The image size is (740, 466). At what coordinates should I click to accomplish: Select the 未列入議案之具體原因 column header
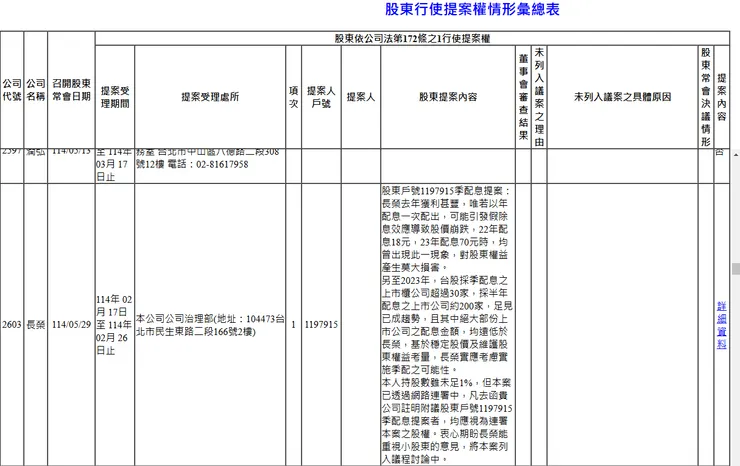[x=622, y=97]
